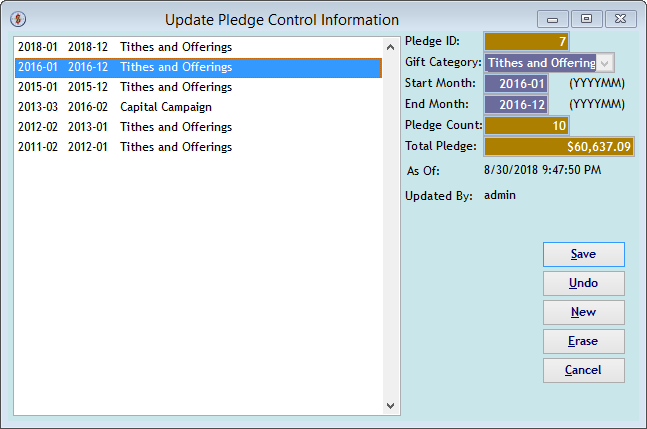Click the Total Pledge amount field
The image size is (647, 429).
click(x=559, y=147)
